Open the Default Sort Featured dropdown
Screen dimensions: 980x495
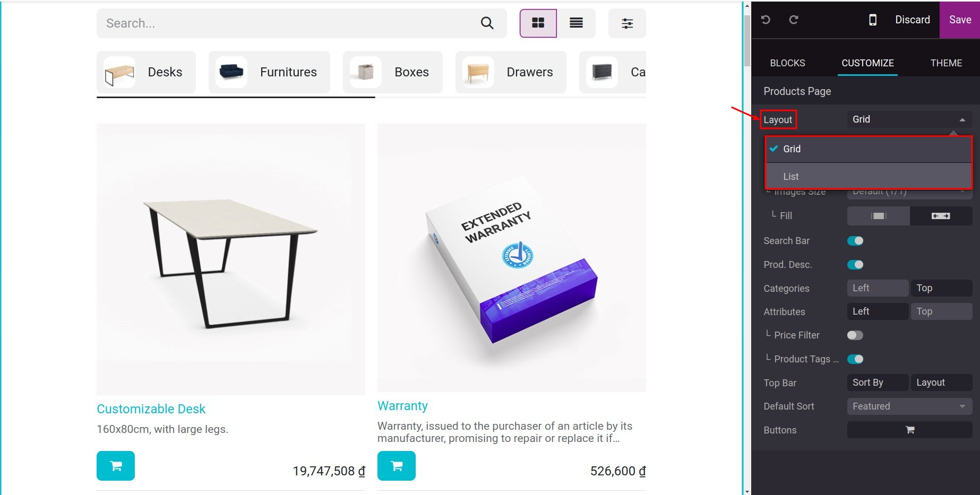click(x=909, y=406)
